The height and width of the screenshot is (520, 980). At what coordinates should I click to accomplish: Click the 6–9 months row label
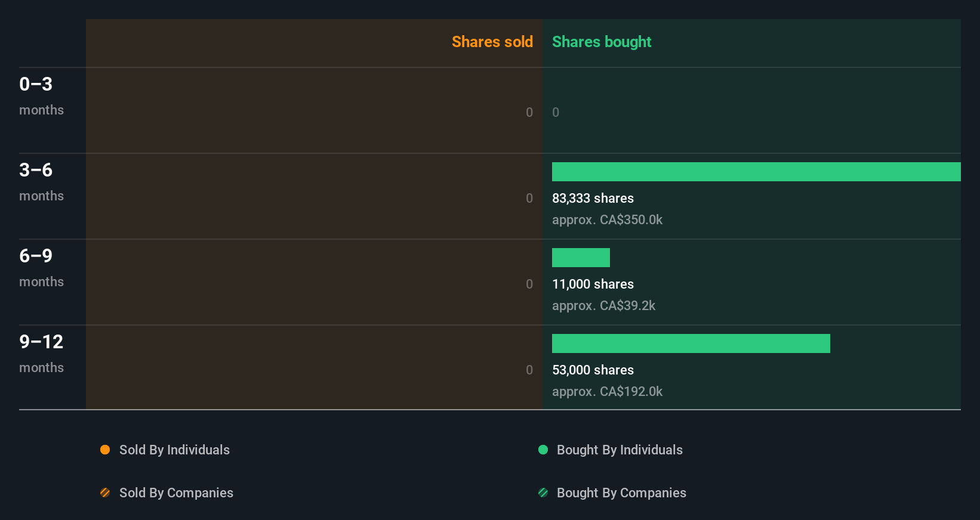click(41, 268)
